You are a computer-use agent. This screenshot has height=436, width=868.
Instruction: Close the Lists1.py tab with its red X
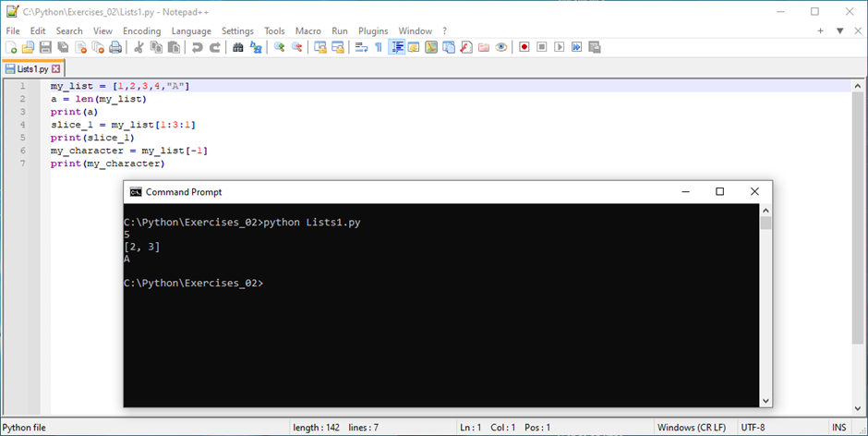pos(56,69)
